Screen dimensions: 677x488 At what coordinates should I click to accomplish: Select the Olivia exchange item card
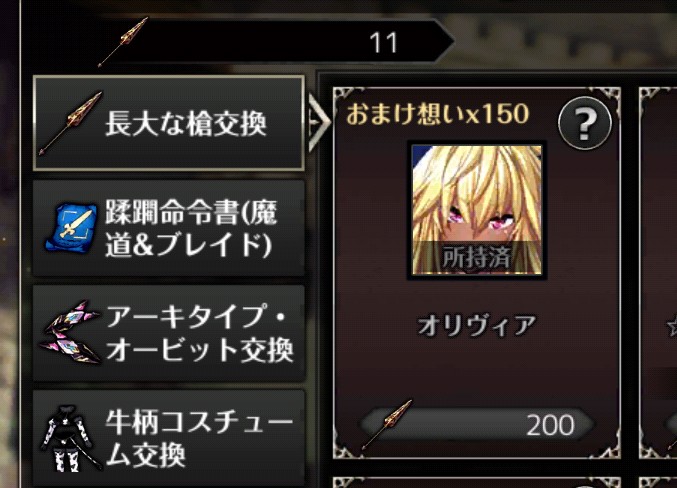(477, 273)
